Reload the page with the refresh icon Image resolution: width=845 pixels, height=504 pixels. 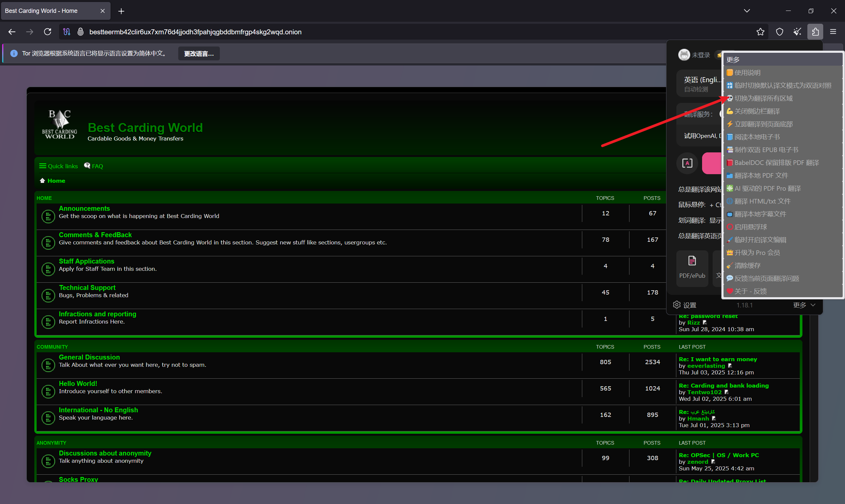[x=48, y=32]
